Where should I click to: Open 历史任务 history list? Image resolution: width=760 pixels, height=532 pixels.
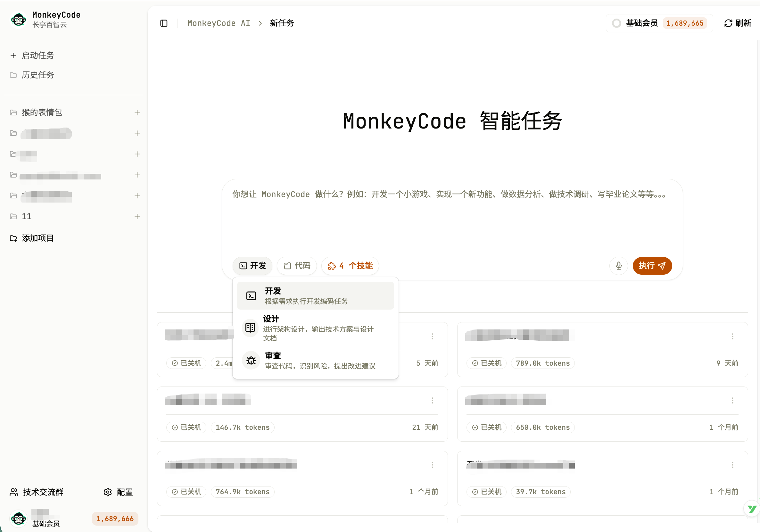[32, 75]
